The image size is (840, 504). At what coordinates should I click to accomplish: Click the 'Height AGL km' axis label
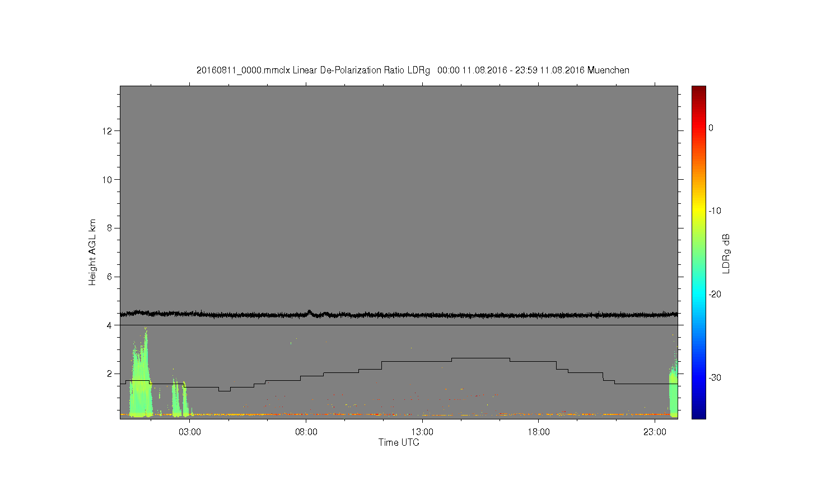pos(92,252)
